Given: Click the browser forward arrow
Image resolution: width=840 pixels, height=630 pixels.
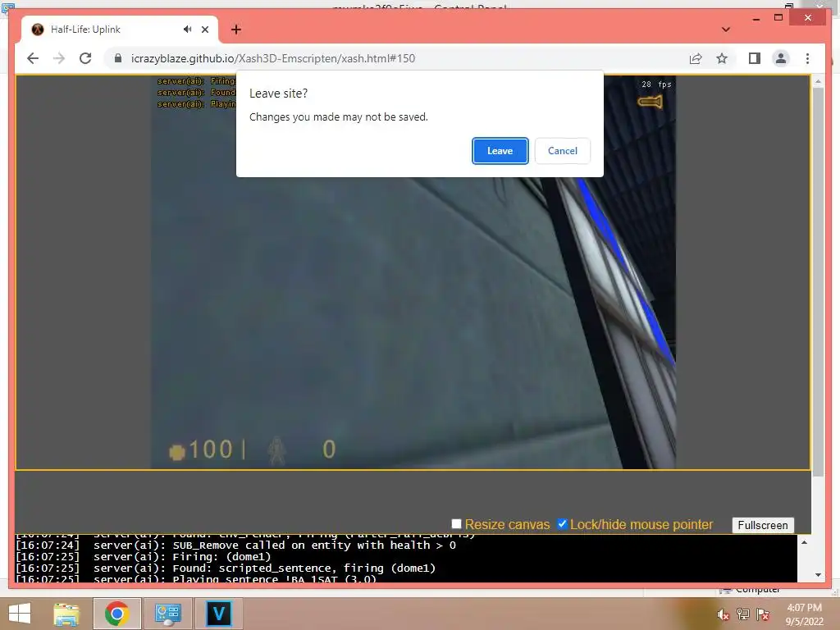Looking at the screenshot, I should point(59,58).
